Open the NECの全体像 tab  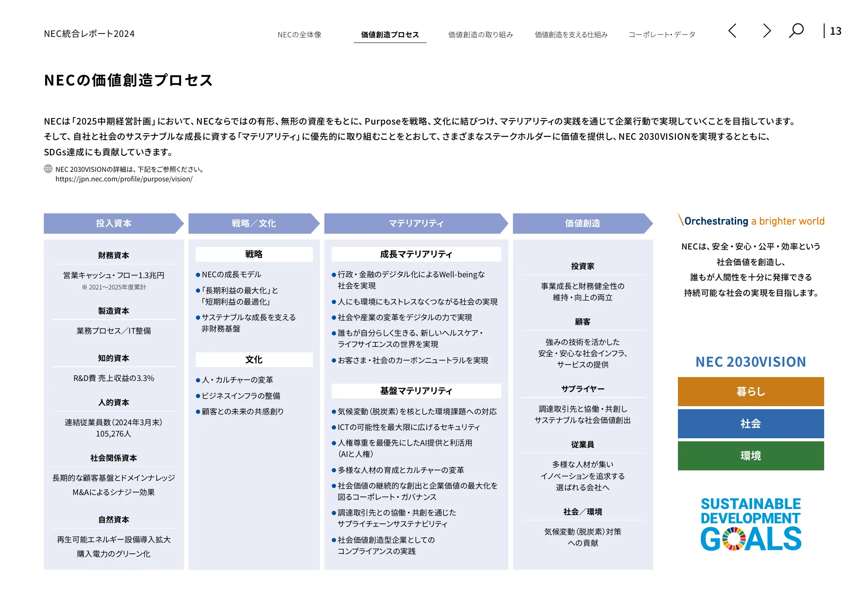(299, 35)
